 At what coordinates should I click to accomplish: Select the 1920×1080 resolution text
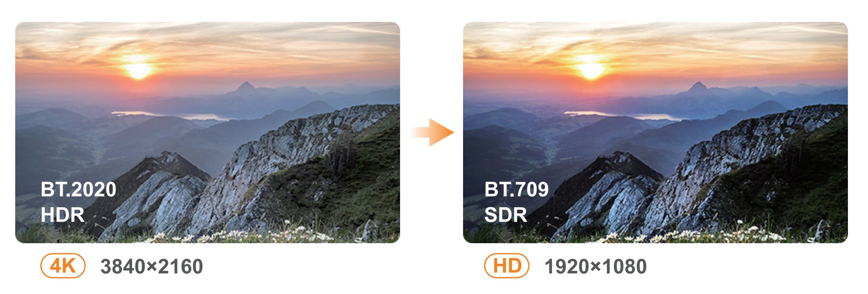(x=596, y=266)
